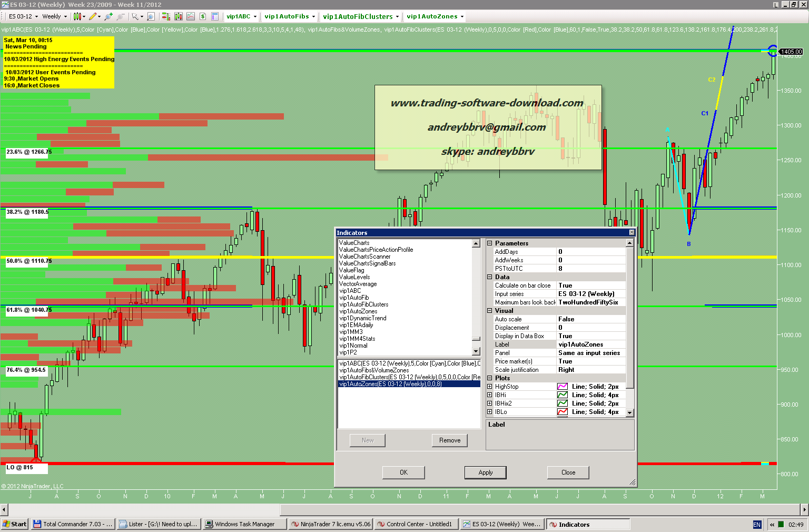Open the ES 03-12 instrument dropdown

click(x=23, y=16)
